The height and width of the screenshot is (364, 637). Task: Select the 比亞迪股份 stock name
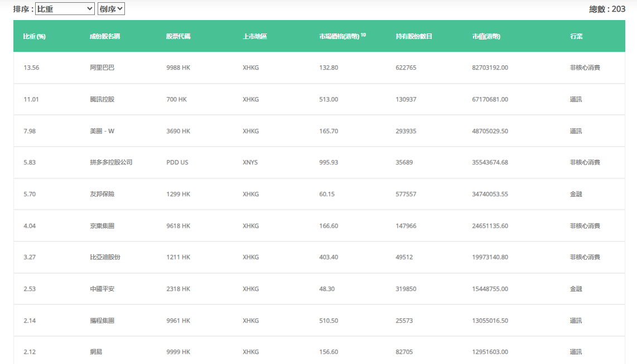point(105,258)
